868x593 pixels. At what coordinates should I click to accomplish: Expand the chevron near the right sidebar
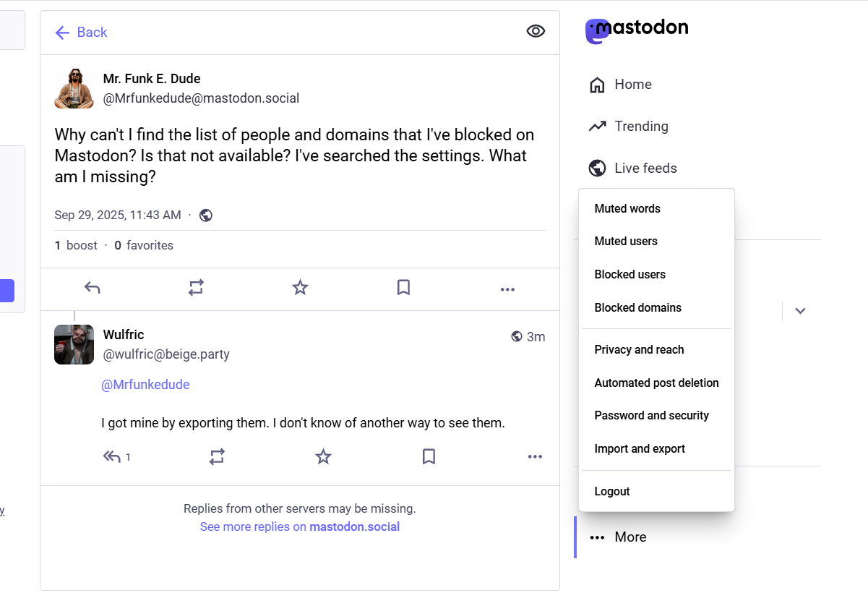pos(800,310)
